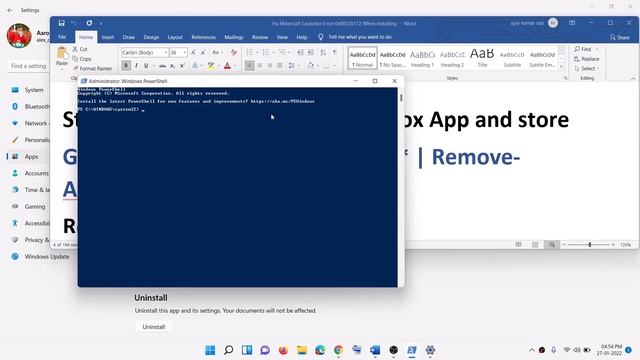The height and width of the screenshot is (360, 640).
Task: Open the File tab in Word
Action: pyautogui.click(x=62, y=37)
